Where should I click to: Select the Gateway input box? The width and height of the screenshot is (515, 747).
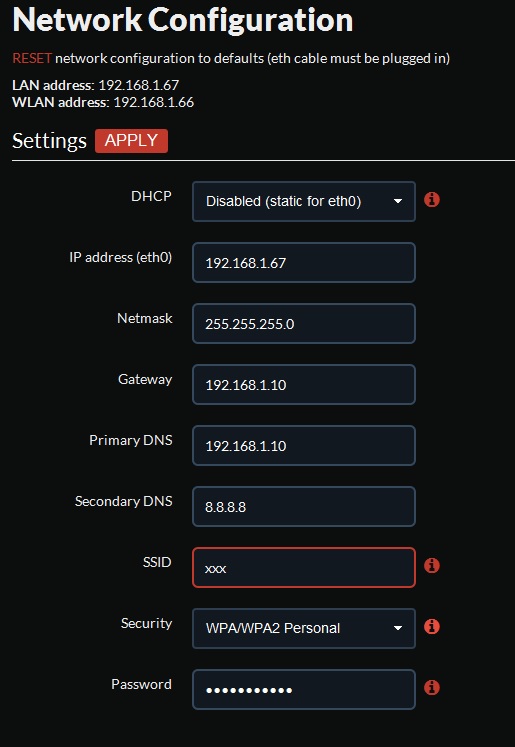coord(304,384)
